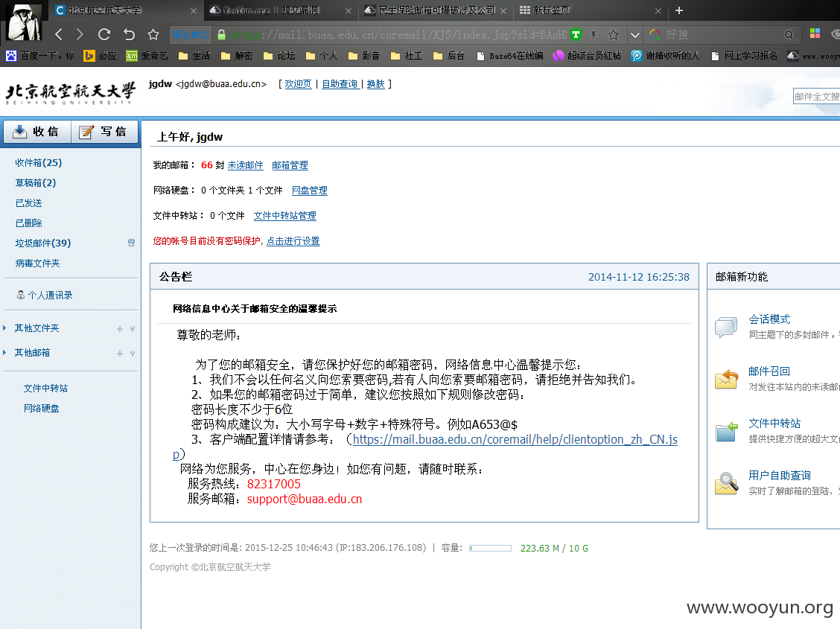Go back with the browser back arrow
This screenshot has width=840, height=629.
(x=59, y=35)
